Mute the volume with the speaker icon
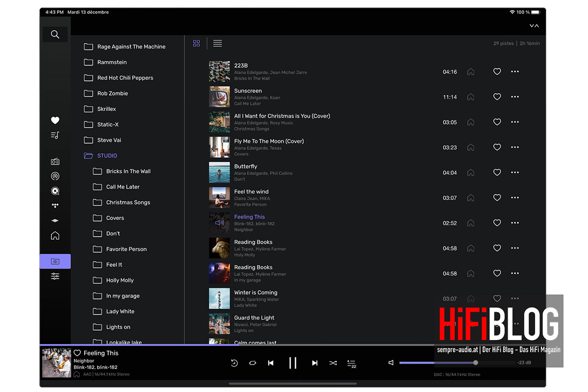 [x=391, y=363]
